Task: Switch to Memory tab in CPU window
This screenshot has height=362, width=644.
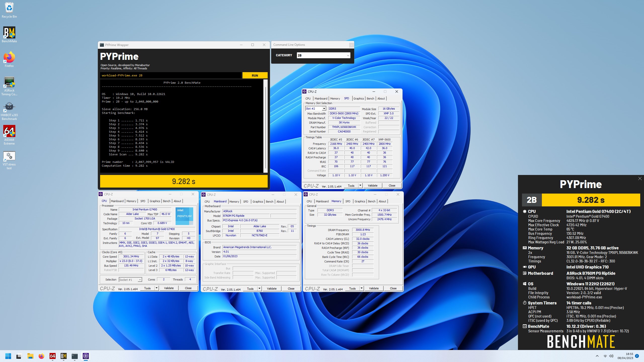Action: tap(131, 201)
